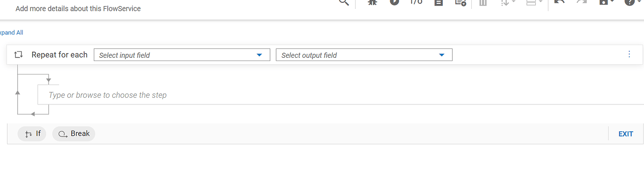Click the search magnifier icon
Image resolution: width=644 pixels, height=177 pixels.
[x=344, y=2]
